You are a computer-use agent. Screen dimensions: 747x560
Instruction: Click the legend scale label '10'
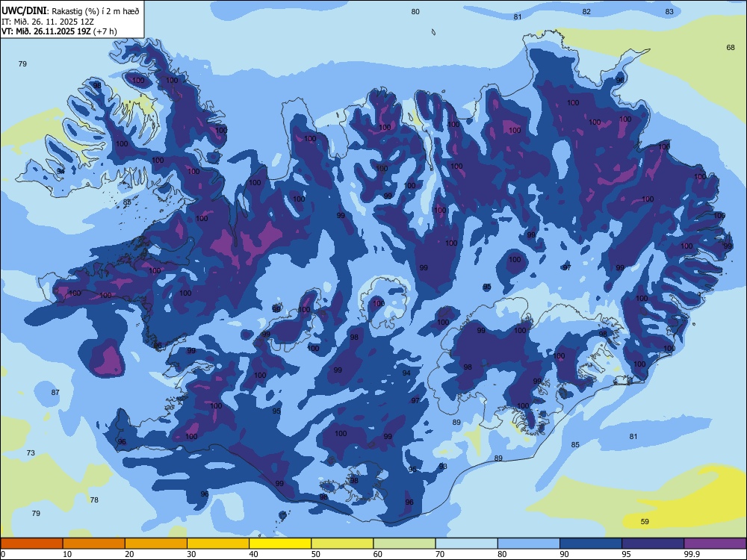67,554
